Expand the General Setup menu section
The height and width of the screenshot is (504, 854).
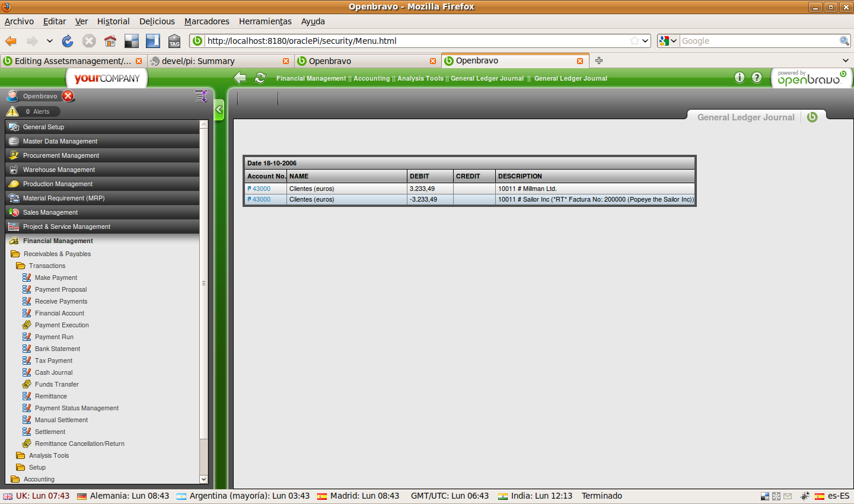pos(103,127)
